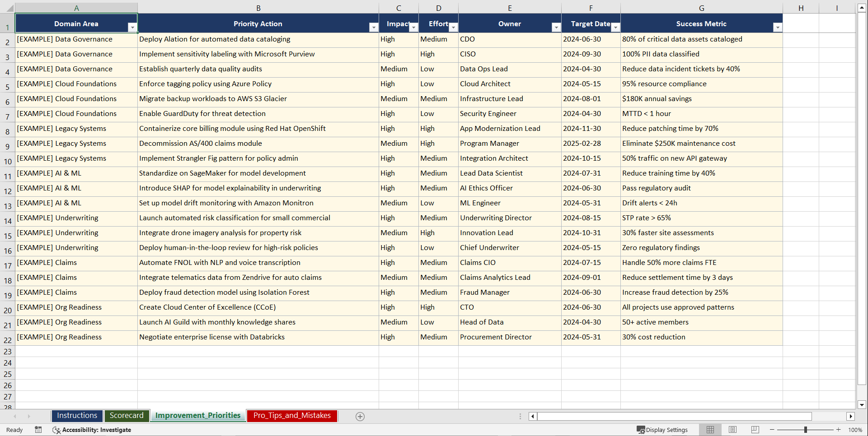868x436 pixels.
Task: Select the Normal view icon in status bar
Action: 710,430
